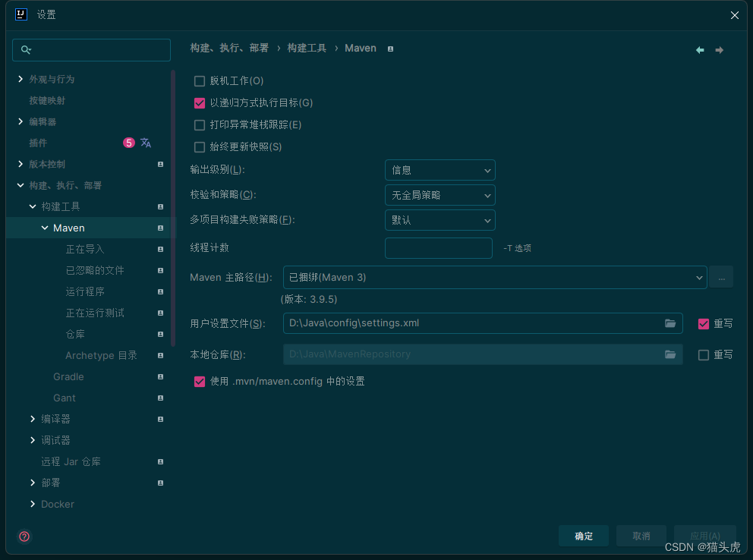Click the project icon on 编译器 row
This screenshot has width=753, height=560.
pyautogui.click(x=160, y=419)
